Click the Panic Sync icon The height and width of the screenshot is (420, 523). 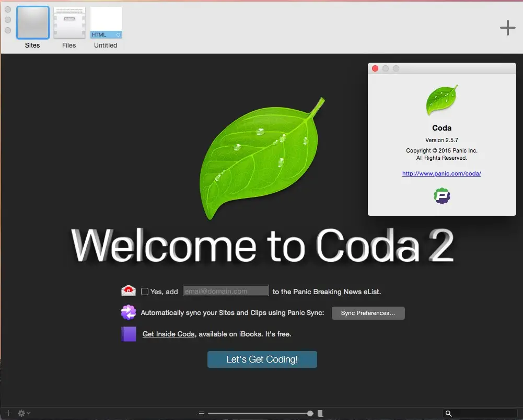click(129, 312)
